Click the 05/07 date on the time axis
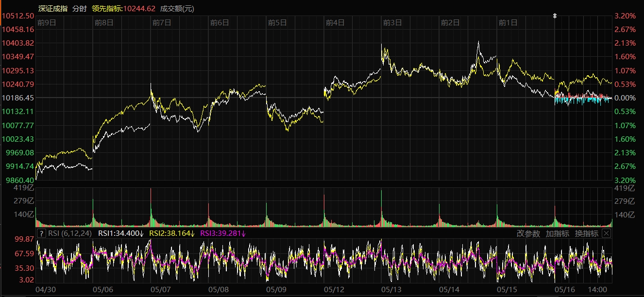Screen dimensions: 644x297 (162, 289)
